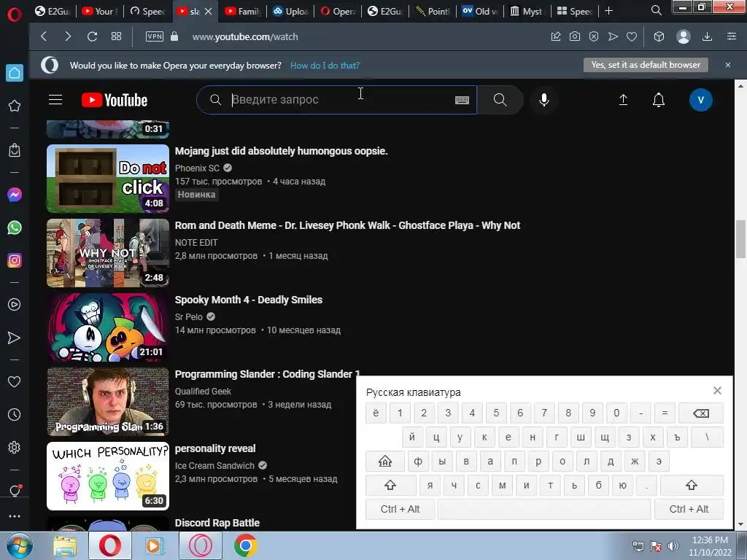Screen dimensions: 747x560
Task: Go back to previous page
Action: click(x=44, y=36)
